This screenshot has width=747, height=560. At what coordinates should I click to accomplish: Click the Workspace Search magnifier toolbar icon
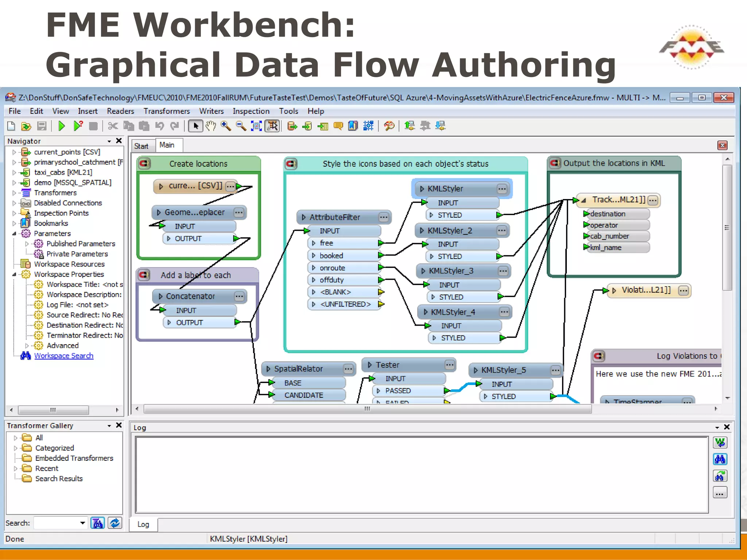(x=389, y=126)
